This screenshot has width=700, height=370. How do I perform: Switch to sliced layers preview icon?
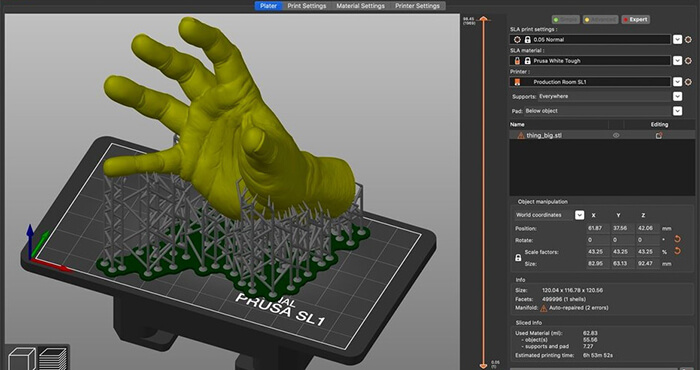[x=53, y=358]
